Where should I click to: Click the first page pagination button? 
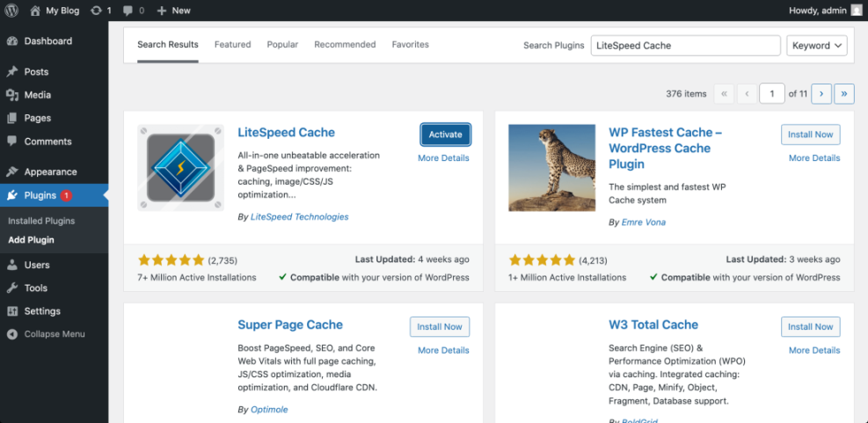724,93
